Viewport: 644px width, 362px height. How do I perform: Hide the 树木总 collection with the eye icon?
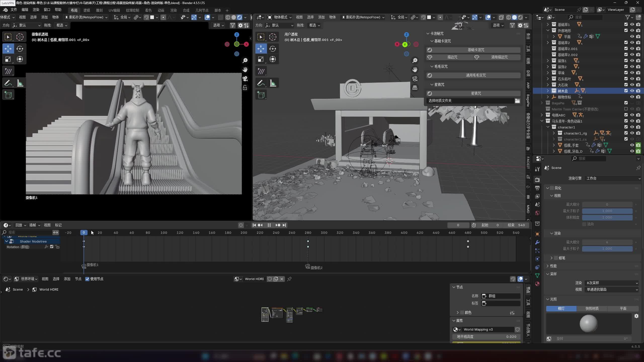pos(632,91)
